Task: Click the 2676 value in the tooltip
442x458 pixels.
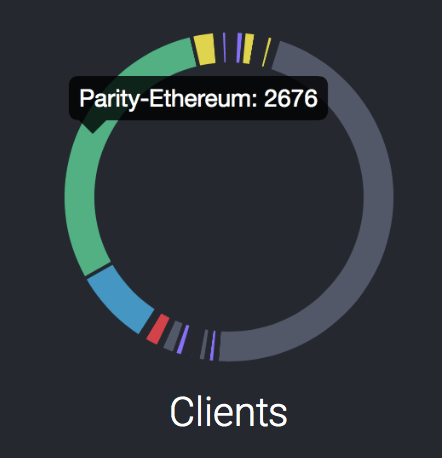Action: click(291, 98)
